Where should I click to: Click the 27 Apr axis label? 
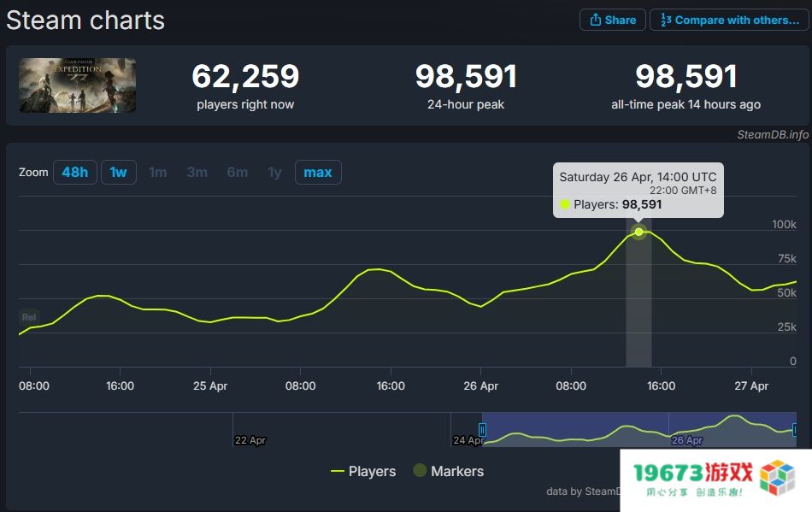pos(751,385)
